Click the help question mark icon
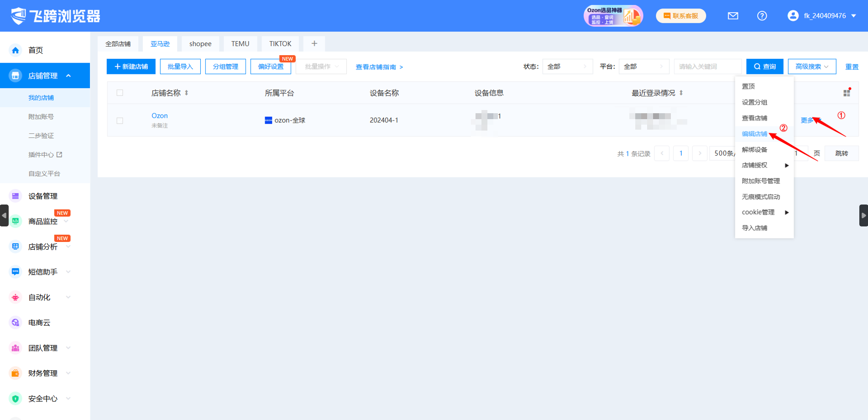 pyautogui.click(x=762, y=16)
